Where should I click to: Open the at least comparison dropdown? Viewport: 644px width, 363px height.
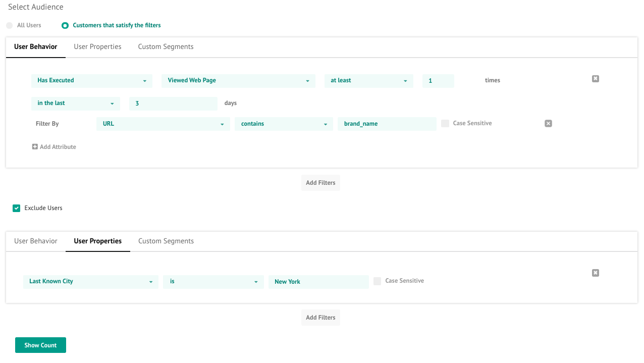click(369, 81)
